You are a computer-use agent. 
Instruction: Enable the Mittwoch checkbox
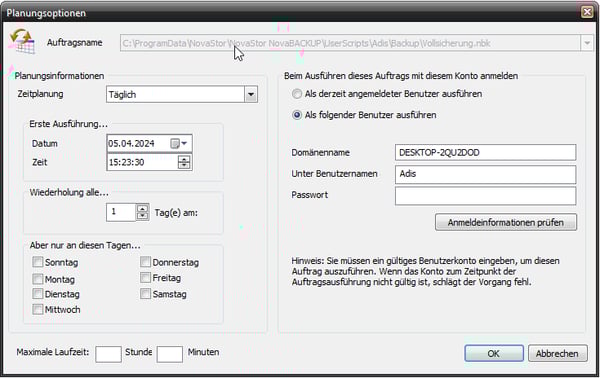[38, 309]
